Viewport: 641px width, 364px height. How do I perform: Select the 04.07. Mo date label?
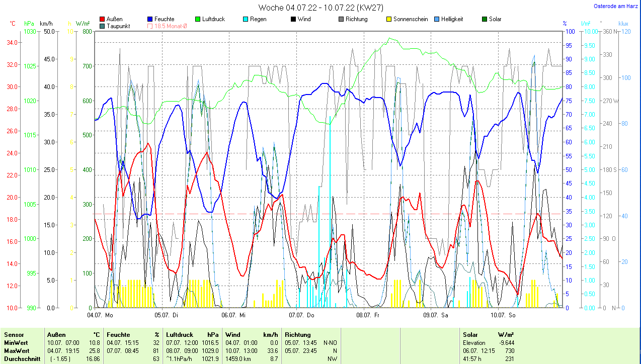point(100,315)
